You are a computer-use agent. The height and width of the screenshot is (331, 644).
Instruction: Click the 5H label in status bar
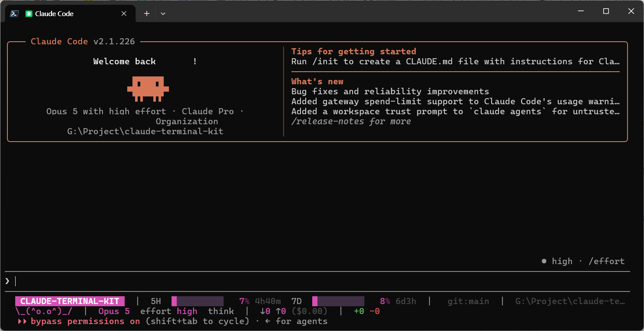pyautogui.click(x=156, y=301)
